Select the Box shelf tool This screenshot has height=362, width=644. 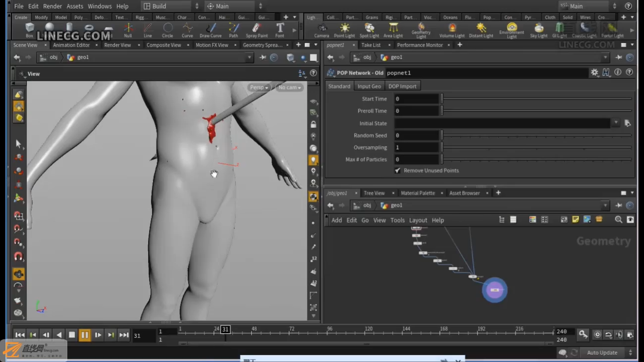pos(30,30)
